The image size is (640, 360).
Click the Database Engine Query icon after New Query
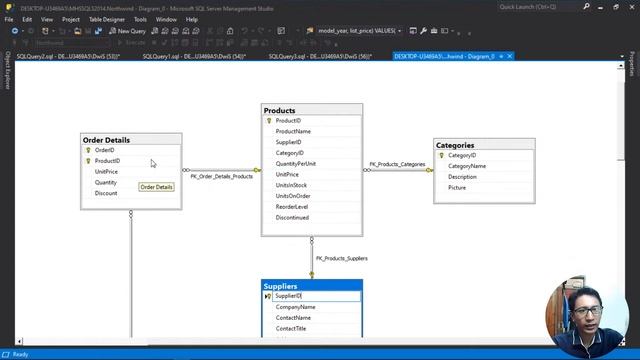155,31
